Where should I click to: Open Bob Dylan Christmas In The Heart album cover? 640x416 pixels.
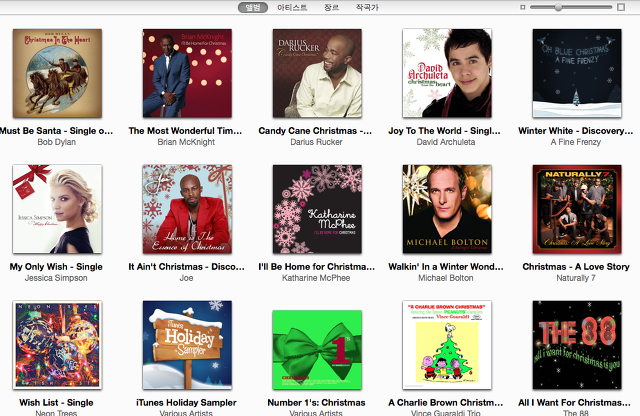click(57, 73)
